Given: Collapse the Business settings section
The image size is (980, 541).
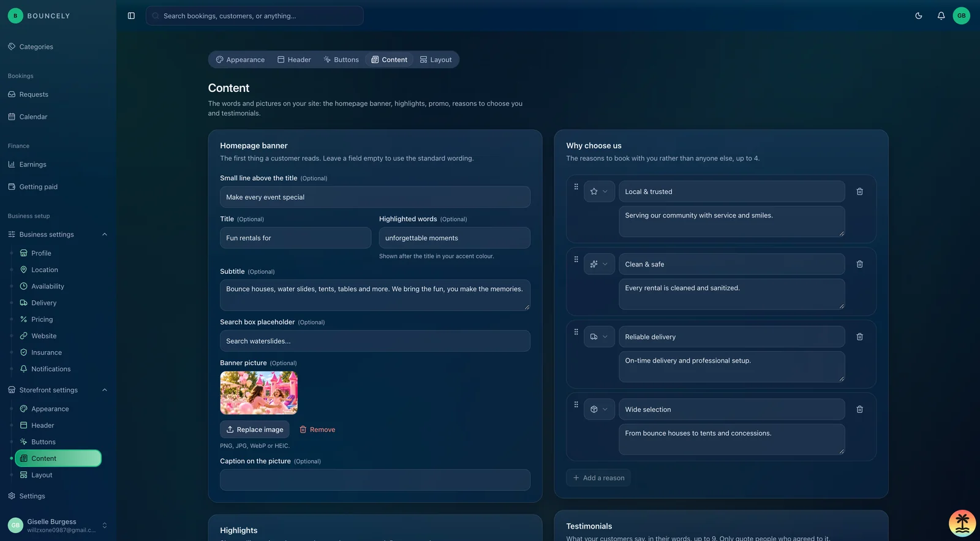Looking at the screenshot, I should point(104,235).
